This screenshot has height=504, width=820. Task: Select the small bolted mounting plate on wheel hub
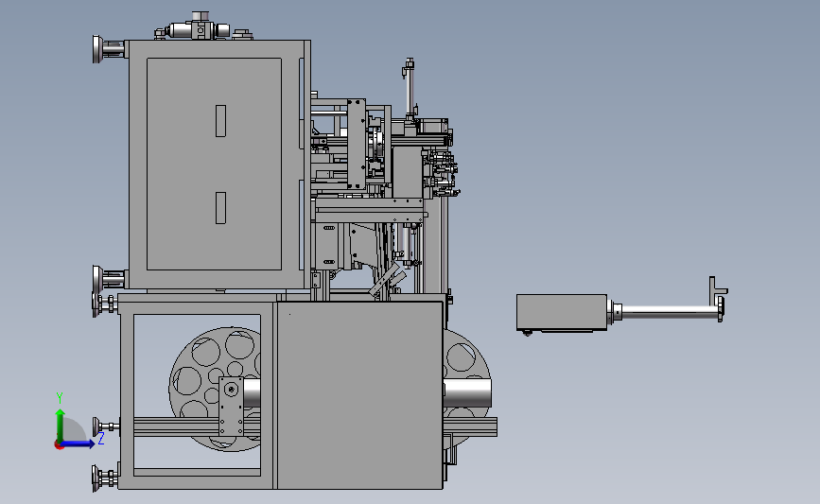coord(231,406)
